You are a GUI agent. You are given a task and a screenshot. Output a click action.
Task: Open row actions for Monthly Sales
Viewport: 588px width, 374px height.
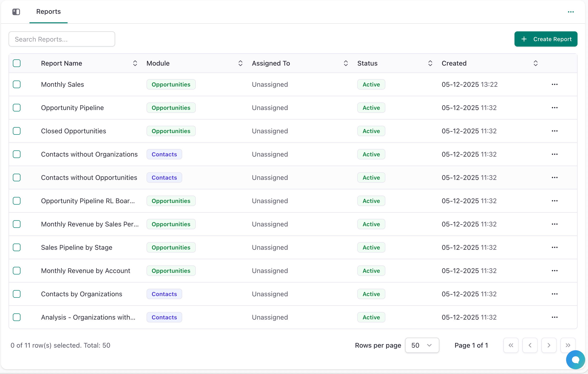pos(554,84)
